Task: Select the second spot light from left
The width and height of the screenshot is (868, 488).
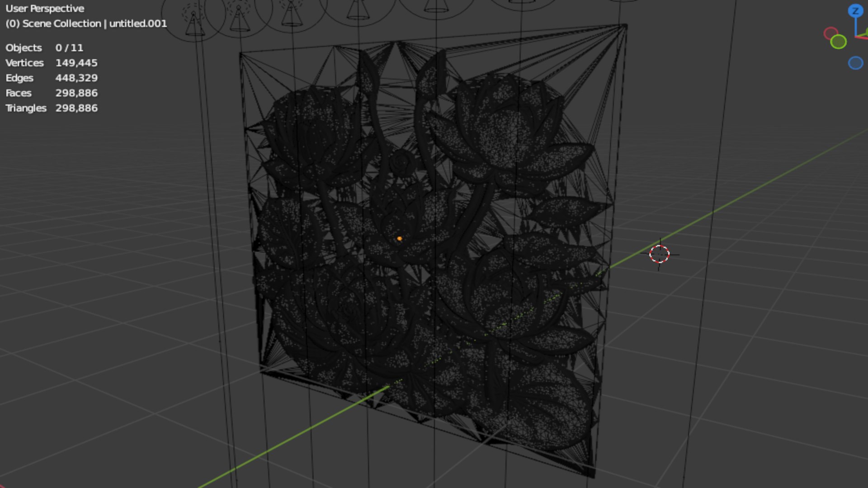Action: (239, 20)
